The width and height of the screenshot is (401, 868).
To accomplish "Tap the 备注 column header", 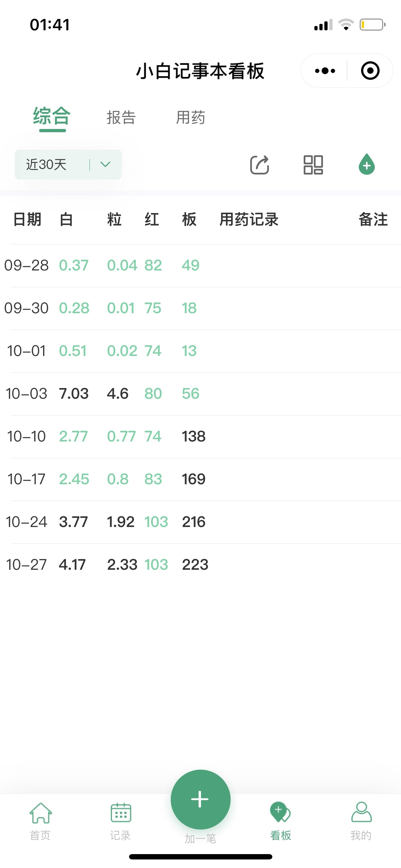I will click(x=373, y=219).
